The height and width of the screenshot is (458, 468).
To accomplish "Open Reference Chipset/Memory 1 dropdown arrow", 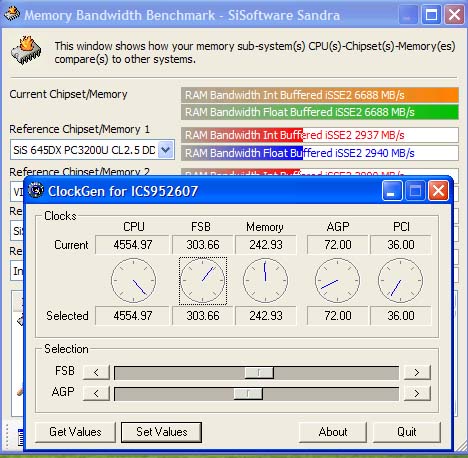I will (166, 150).
